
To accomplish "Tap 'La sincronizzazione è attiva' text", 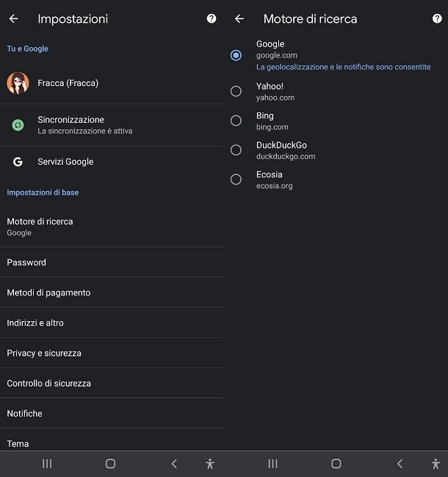I will (85, 131).
